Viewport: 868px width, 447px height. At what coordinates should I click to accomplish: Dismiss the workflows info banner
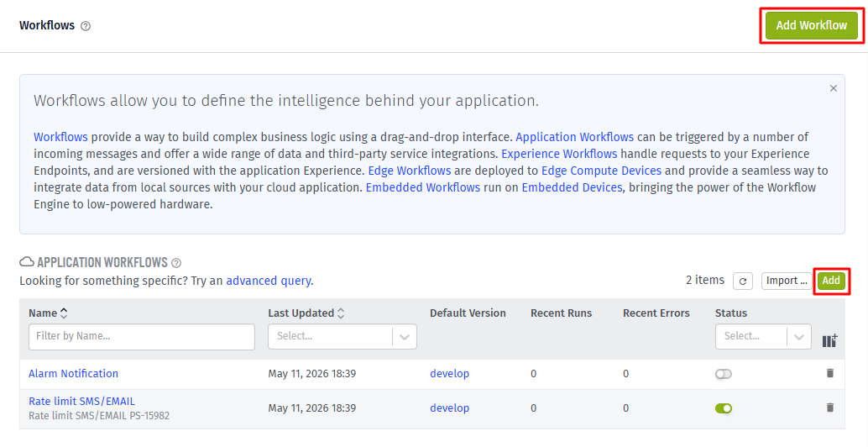click(833, 88)
